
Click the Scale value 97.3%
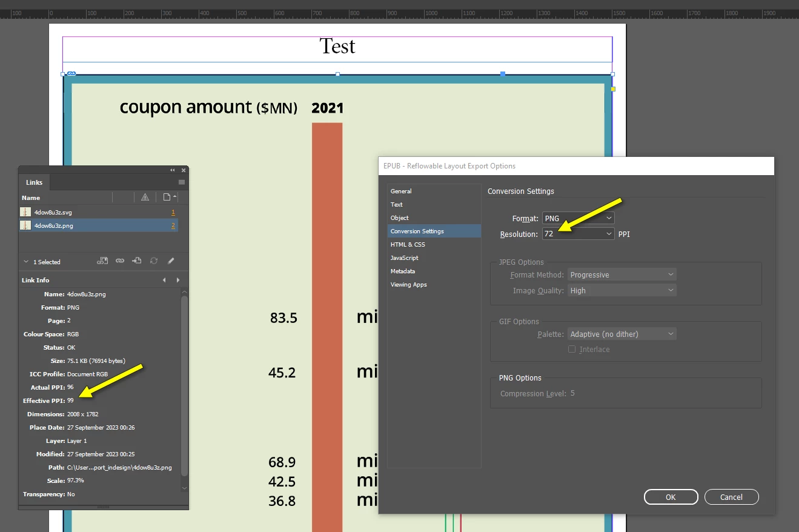(x=75, y=480)
